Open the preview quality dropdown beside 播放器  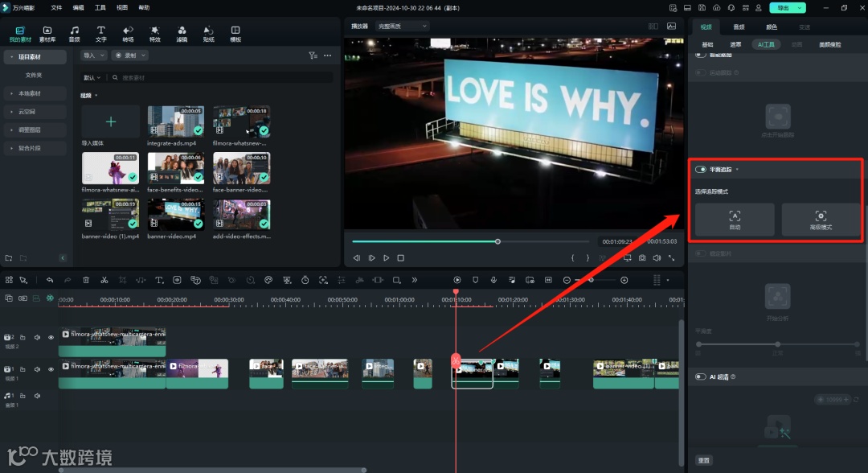tap(402, 26)
